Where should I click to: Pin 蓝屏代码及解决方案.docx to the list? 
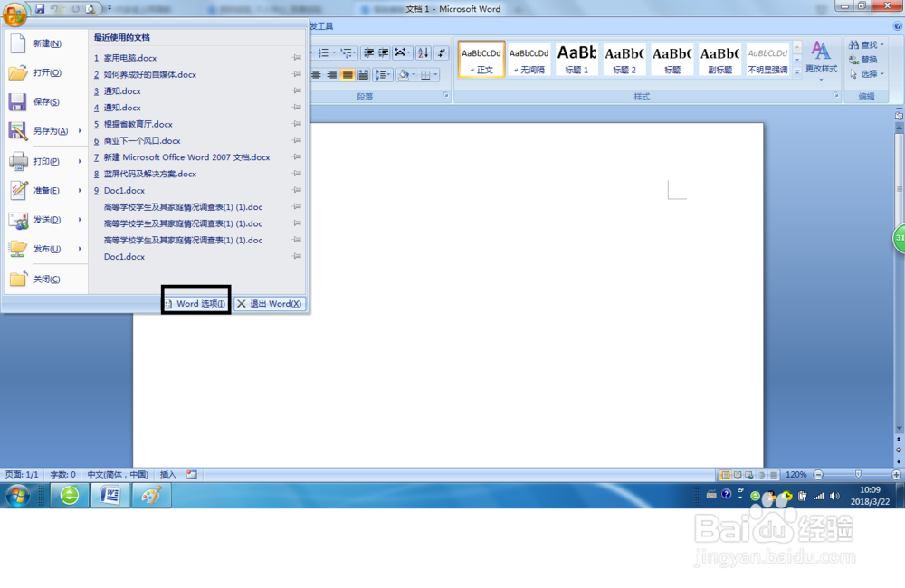(x=297, y=173)
